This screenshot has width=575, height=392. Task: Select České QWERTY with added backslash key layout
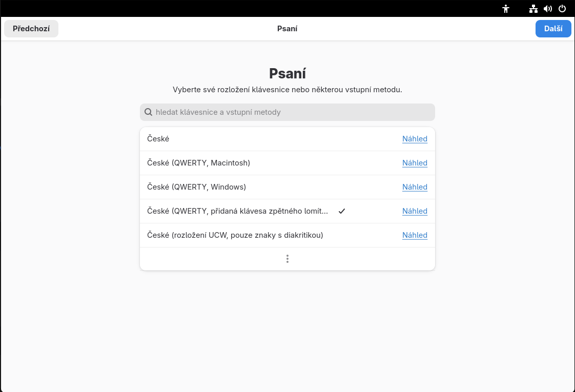pos(287,211)
